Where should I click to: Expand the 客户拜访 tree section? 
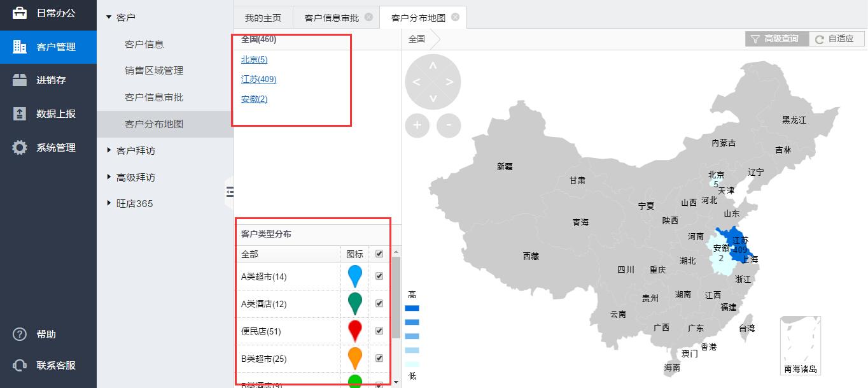tap(109, 150)
